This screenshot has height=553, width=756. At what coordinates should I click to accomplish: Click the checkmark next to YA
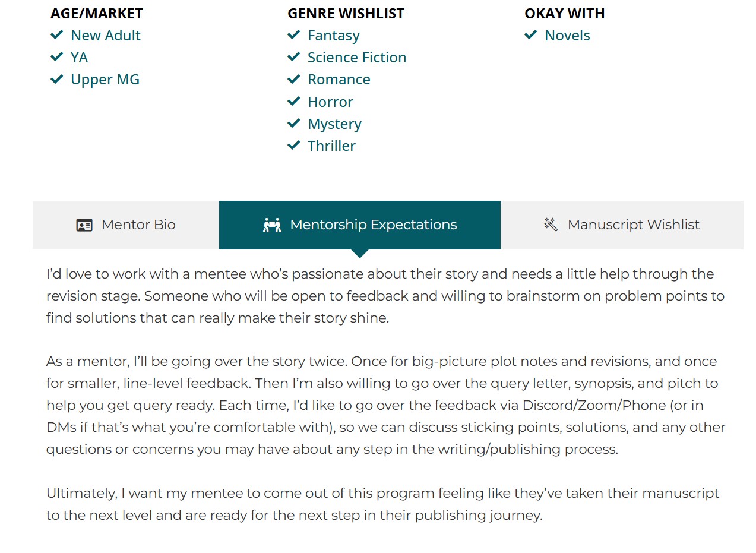click(57, 57)
